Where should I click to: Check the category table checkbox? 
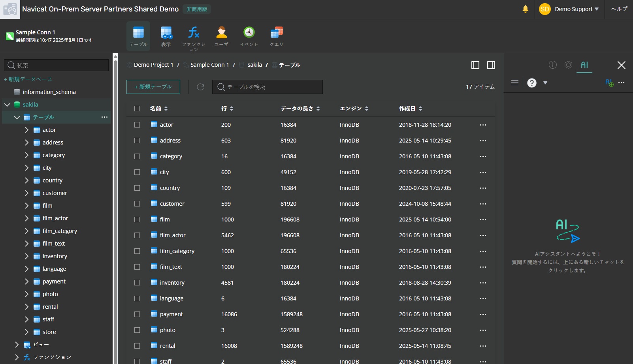(x=137, y=156)
